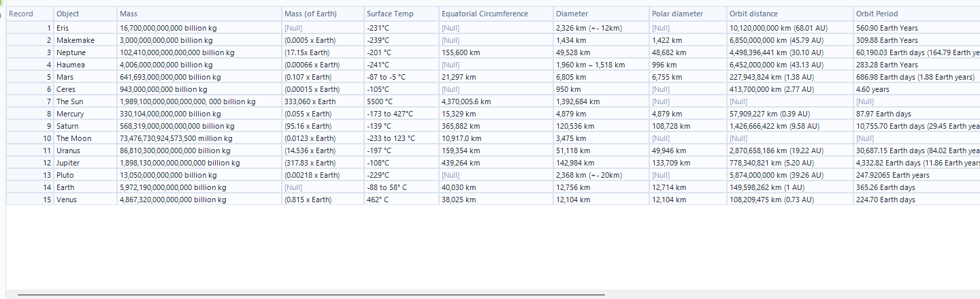Click circumference 4,370,005.6 km cell
The image size is (980, 299).
[495, 101]
